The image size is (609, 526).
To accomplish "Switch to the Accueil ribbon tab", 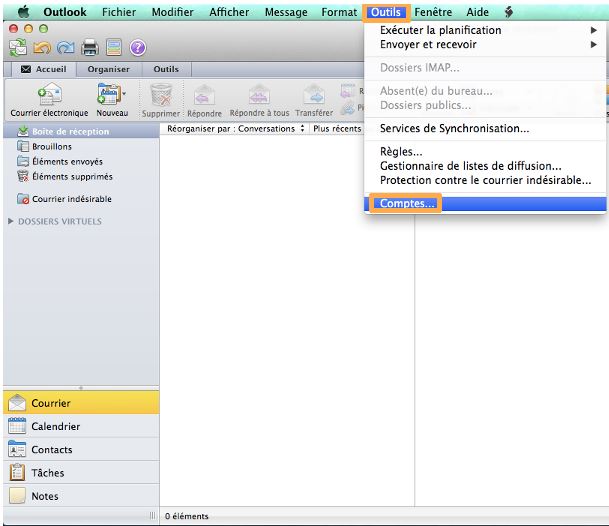I will 44,69.
